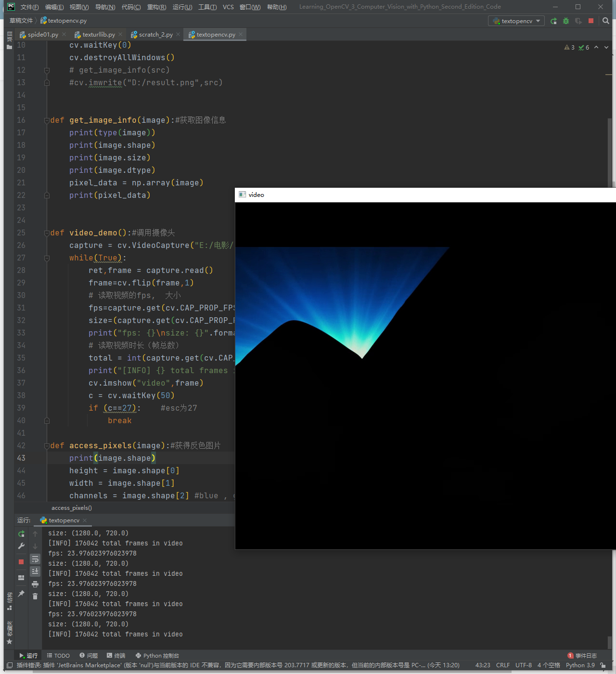Click the PyCharm logo icon

pos(11,7)
